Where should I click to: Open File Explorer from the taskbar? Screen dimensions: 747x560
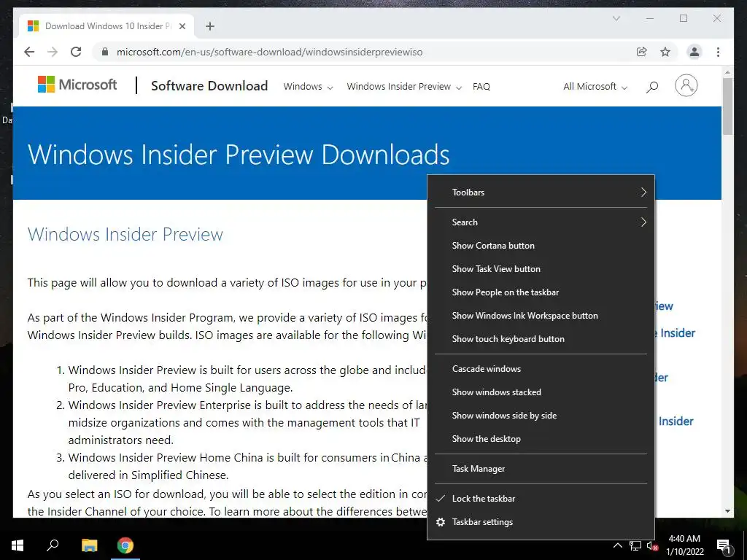pyautogui.click(x=89, y=545)
